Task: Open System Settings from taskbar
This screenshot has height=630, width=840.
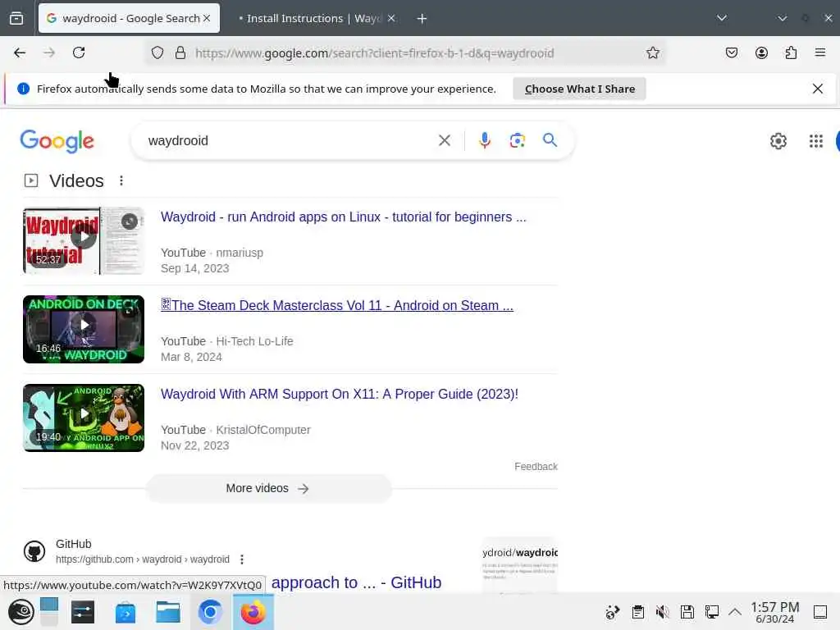Action: pyautogui.click(x=83, y=612)
